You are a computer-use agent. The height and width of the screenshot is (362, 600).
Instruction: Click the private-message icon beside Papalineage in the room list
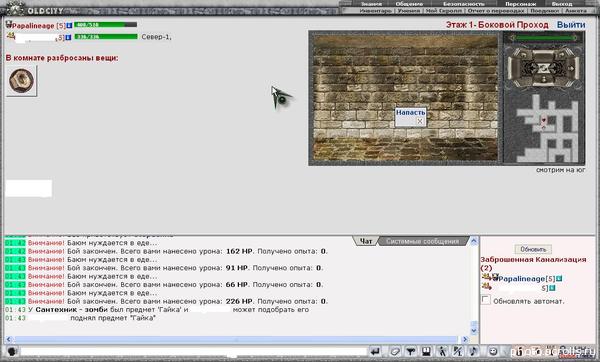(486, 276)
